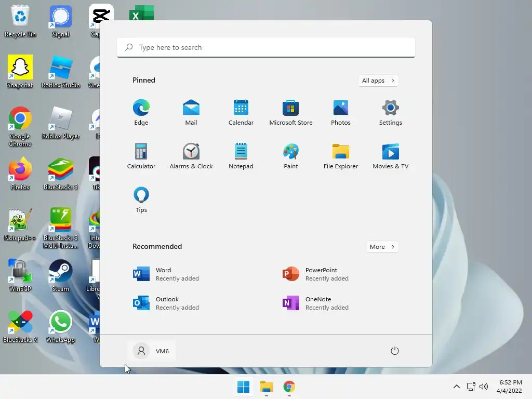Launch the Photos app
Image resolution: width=532 pixels, height=399 pixels.
pos(341,113)
